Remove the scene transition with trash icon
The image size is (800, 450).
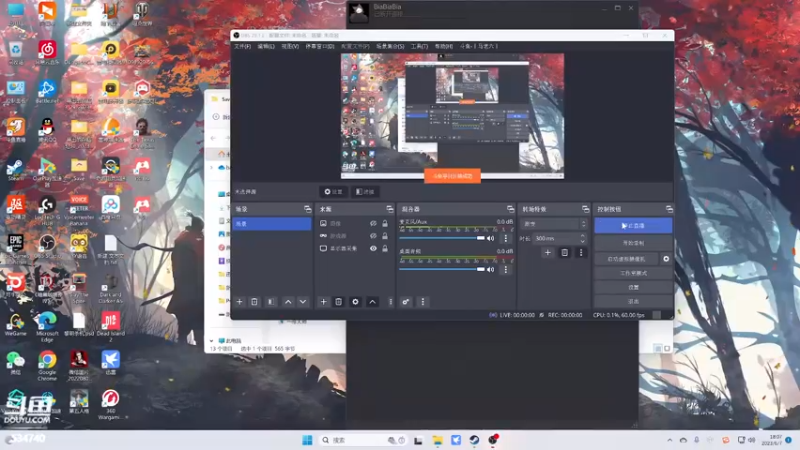tap(564, 253)
